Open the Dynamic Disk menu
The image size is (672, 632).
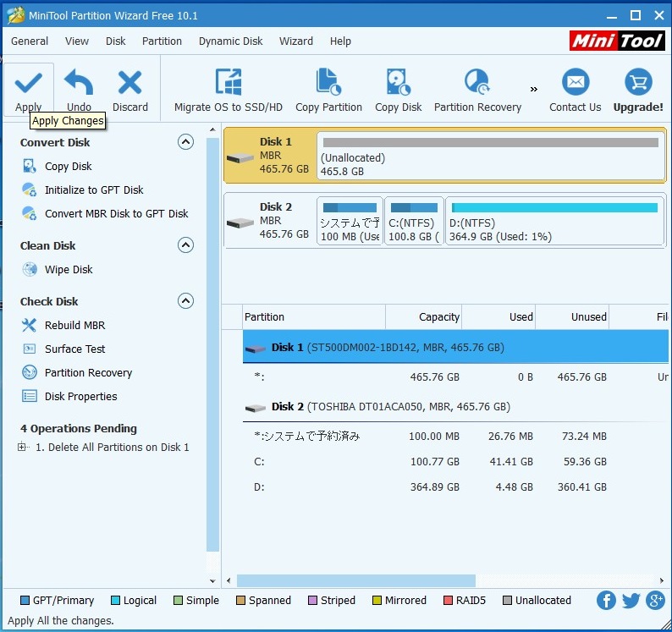(230, 41)
